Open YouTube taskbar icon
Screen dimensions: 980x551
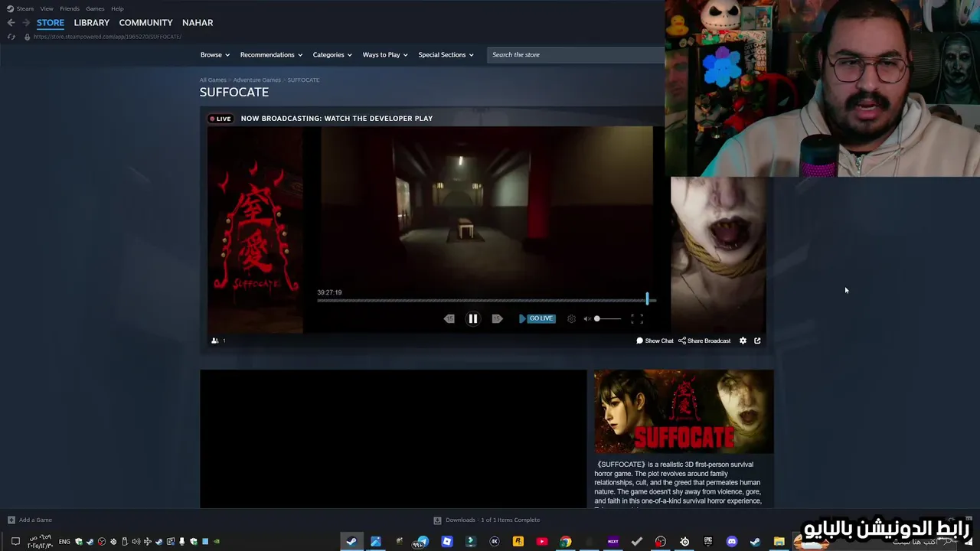pyautogui.click(x=542, y=541)
